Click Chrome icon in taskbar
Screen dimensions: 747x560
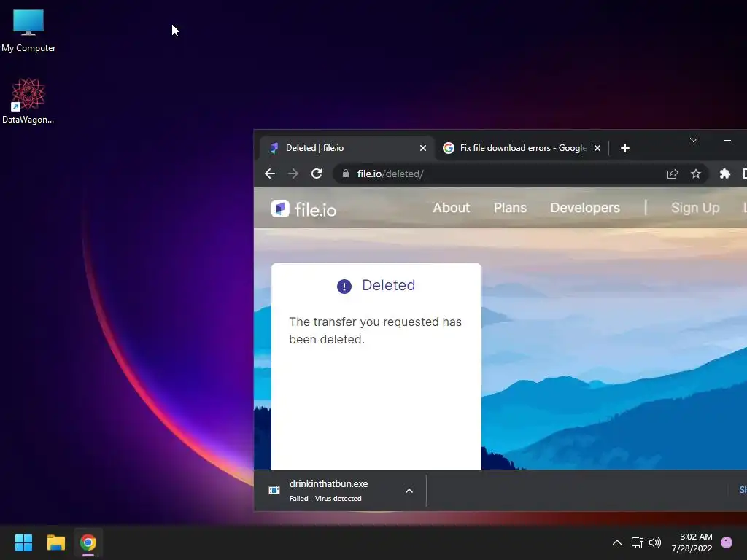click(x=88, y=542)
